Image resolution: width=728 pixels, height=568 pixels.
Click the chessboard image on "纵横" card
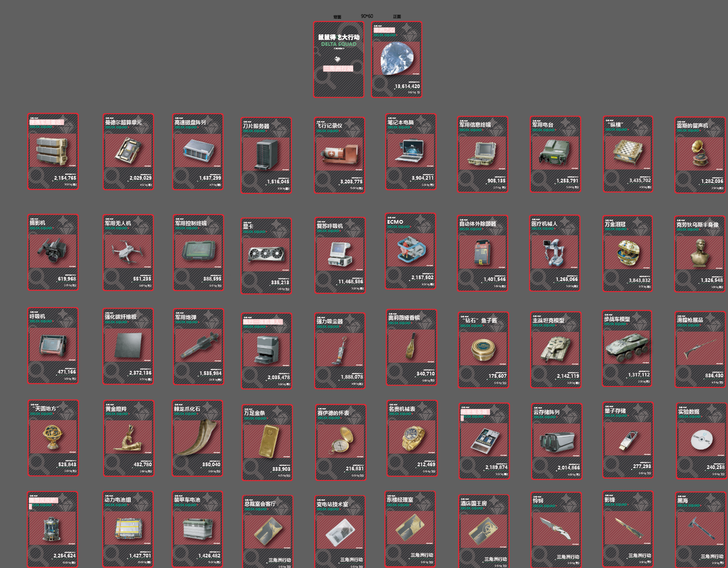coord(628,151)
